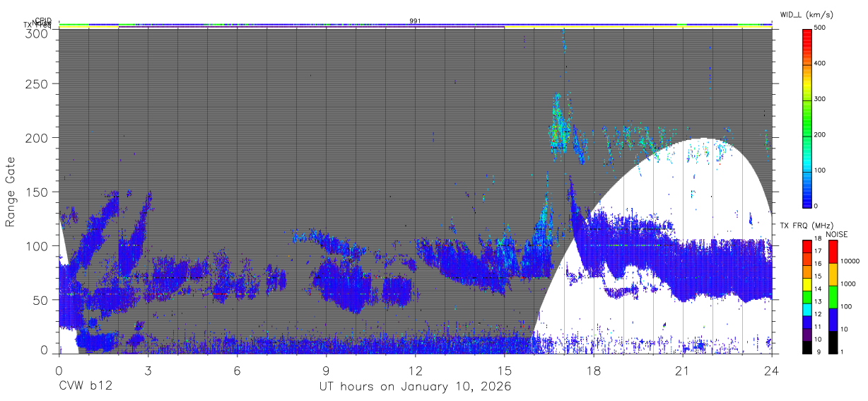Click the '21' tick on the UT hours axis

[683, 370]
